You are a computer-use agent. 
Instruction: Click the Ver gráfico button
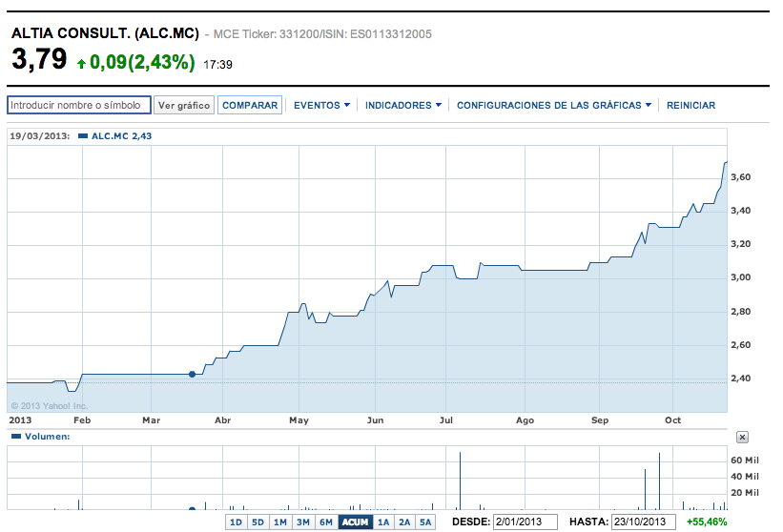tap(184, 106)
